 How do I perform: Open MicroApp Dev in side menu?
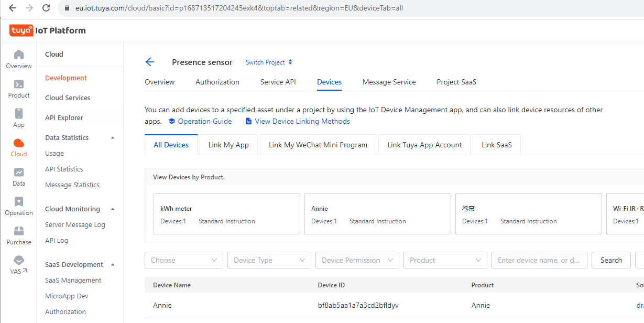67,296
